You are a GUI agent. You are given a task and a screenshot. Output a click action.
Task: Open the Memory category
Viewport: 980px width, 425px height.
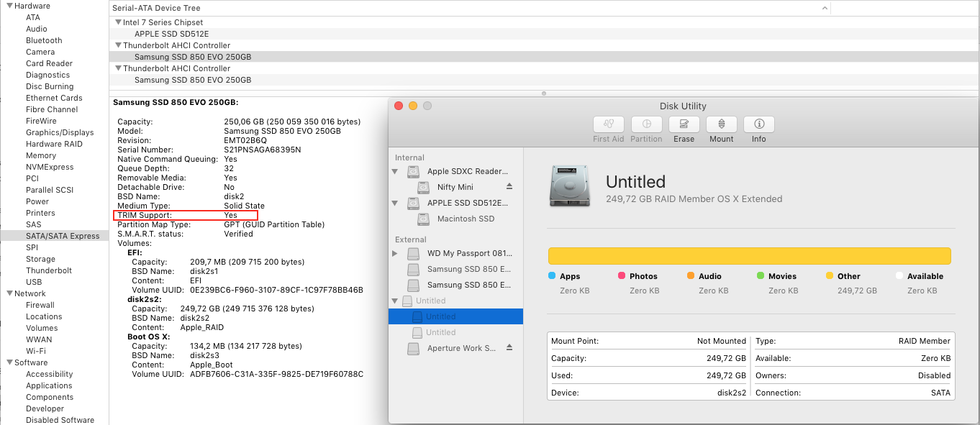tap(41, 155)
